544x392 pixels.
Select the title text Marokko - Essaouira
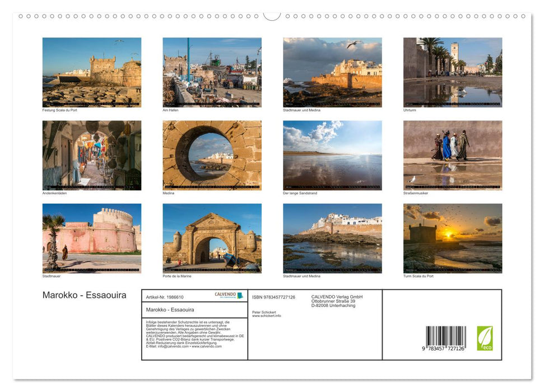pyautogui.click(x=84, y=295)
